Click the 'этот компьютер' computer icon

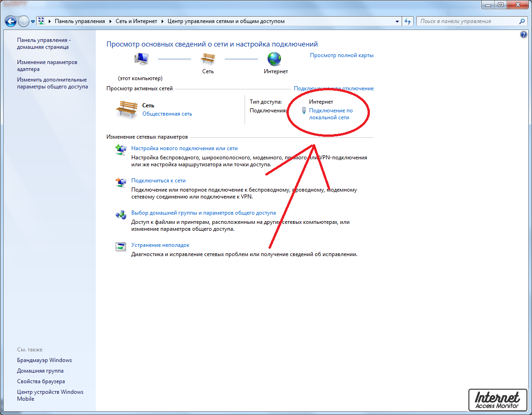141,59
